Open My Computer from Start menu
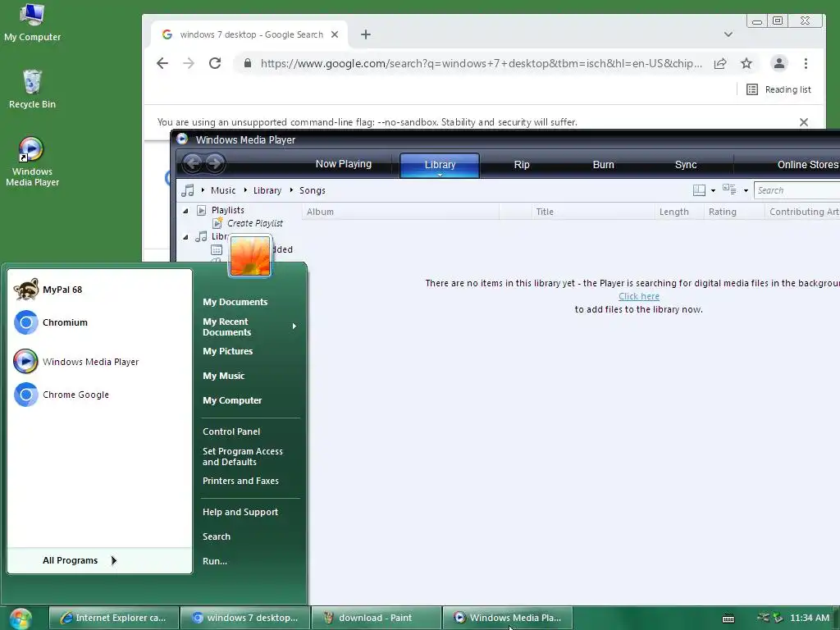 pyautogui.click(x=232, y=400)
